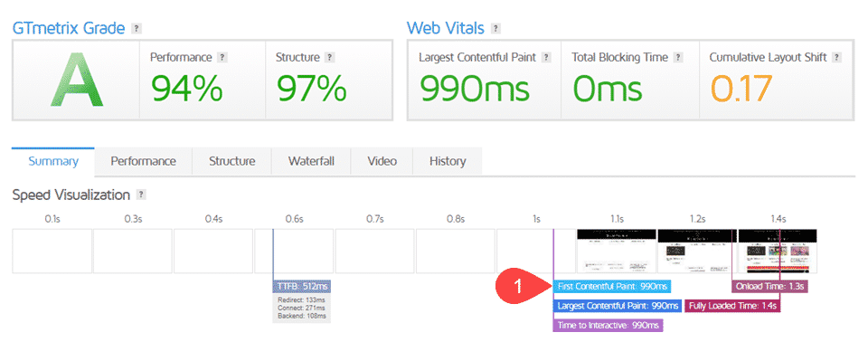Click the TTFB 512ms marker label
This screenshot has width=868, height=342.
point(302,287)
